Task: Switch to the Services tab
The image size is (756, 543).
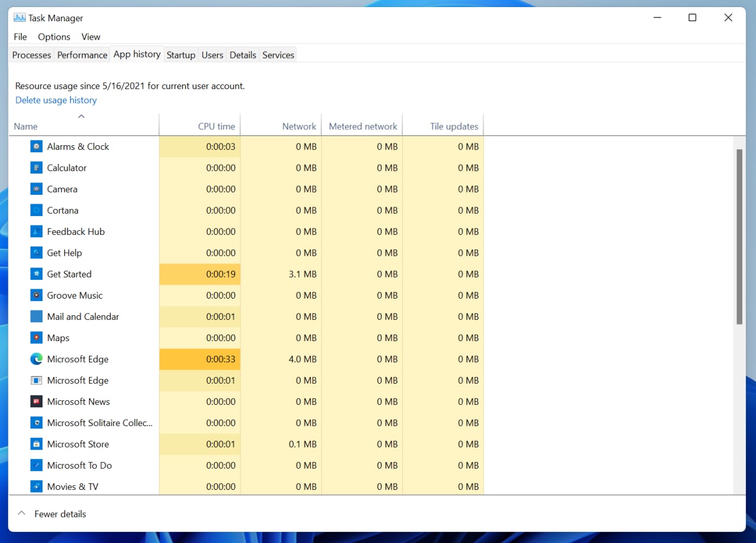Action: point(278,55)
